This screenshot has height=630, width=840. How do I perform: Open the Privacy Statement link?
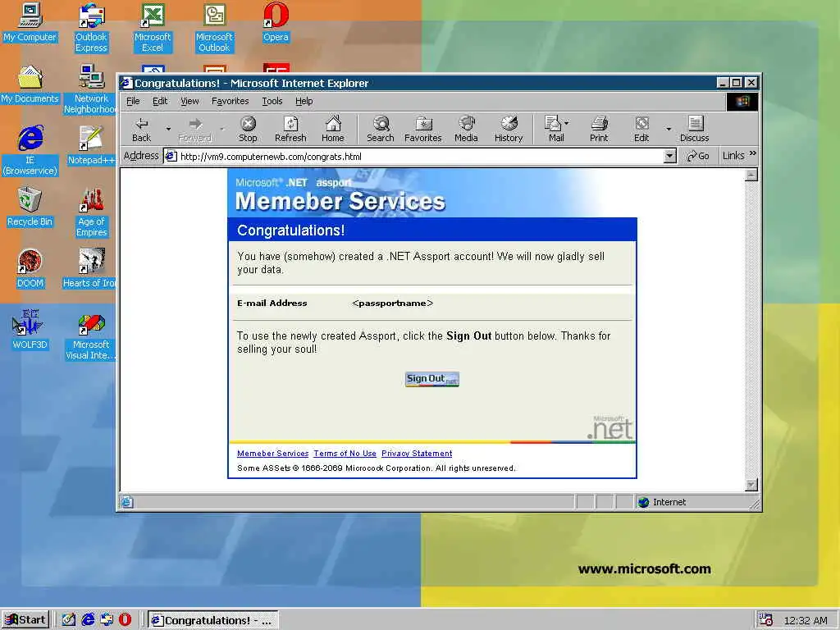[417, 453]
